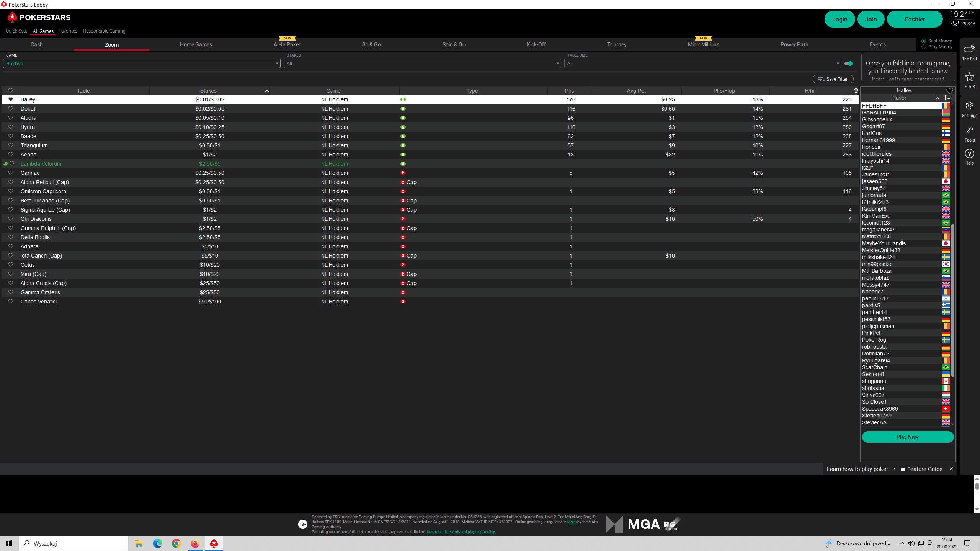Click PokerStars icon on taskbar
The height and width of the screenshot is (551, 980).
point(214,543)
